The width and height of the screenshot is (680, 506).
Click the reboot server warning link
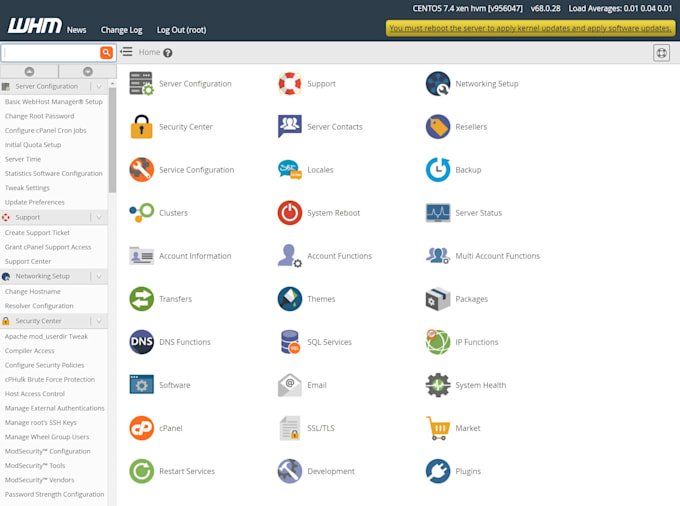coord(530,28)
